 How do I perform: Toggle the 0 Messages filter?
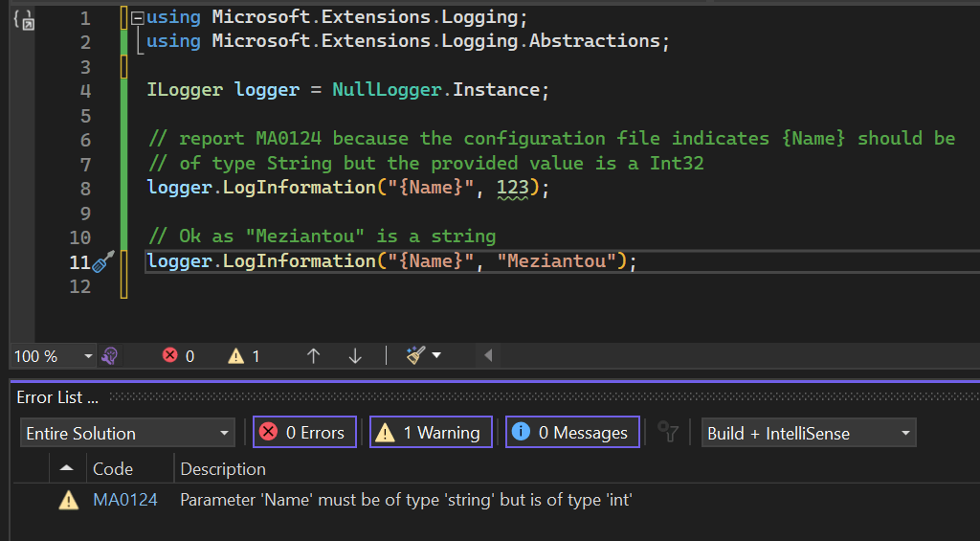(x=572, y=433)
